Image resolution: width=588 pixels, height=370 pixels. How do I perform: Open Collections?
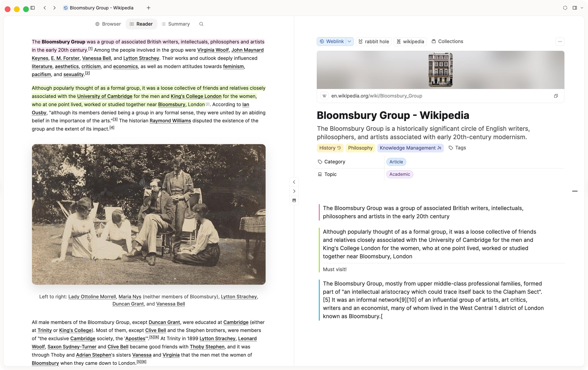click(x=447, y=42)
